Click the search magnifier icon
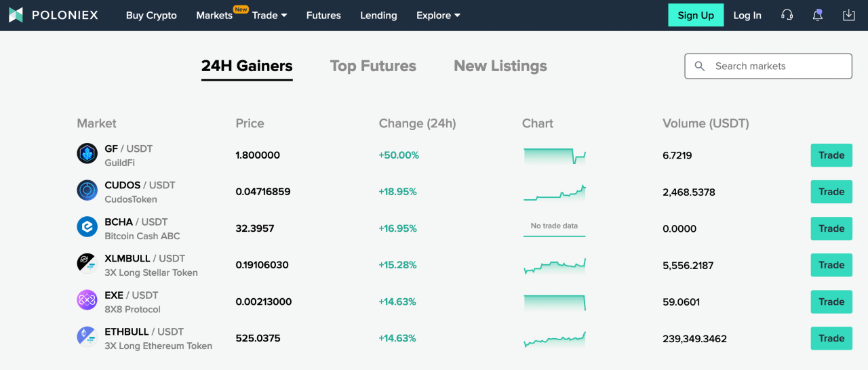Image resolution: width=868 pixels, height=370 pixels. (700, 66)
